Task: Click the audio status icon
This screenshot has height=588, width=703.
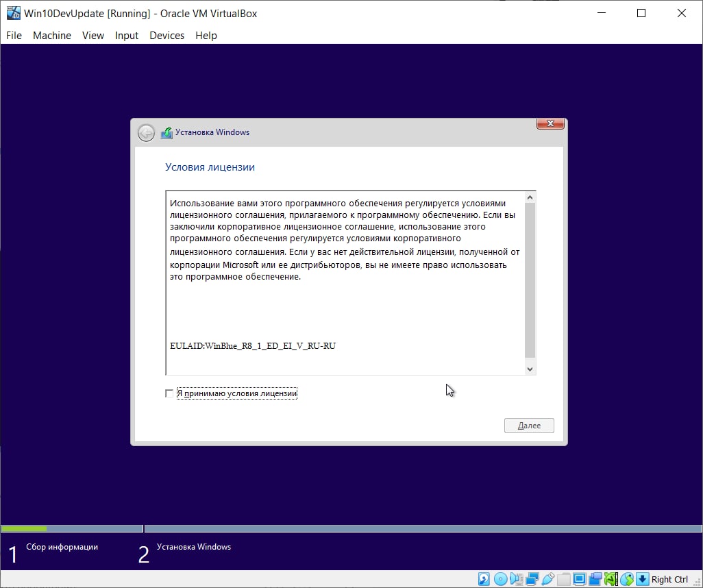Action: pyautogui.click(x=516, y=579)
